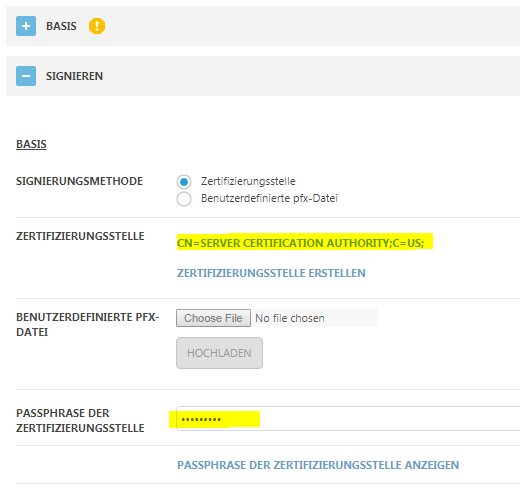Screen dimensions: 520x493
Task: Click the SIGNIEREN section header title
Action: click(74, 76)
